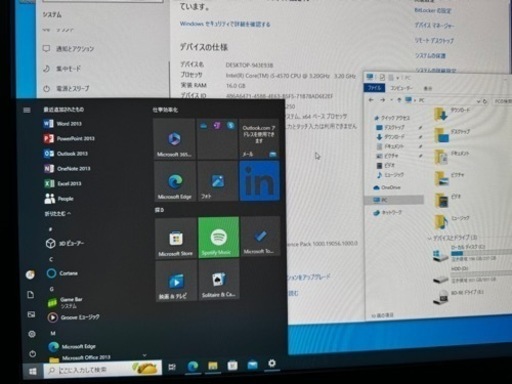Viewport: 512px width, 384px height.
Task: Select Power & sleep in Settings sidebar
Action: [66, 88]
